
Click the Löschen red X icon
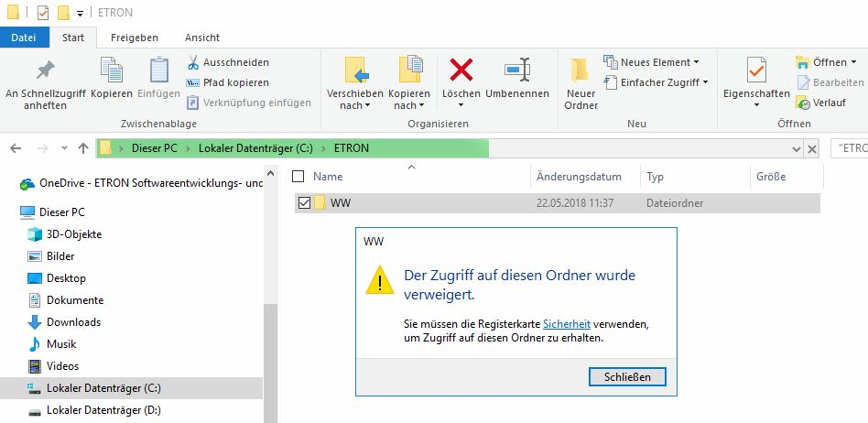pyautogui.click(x=461, y=70)
